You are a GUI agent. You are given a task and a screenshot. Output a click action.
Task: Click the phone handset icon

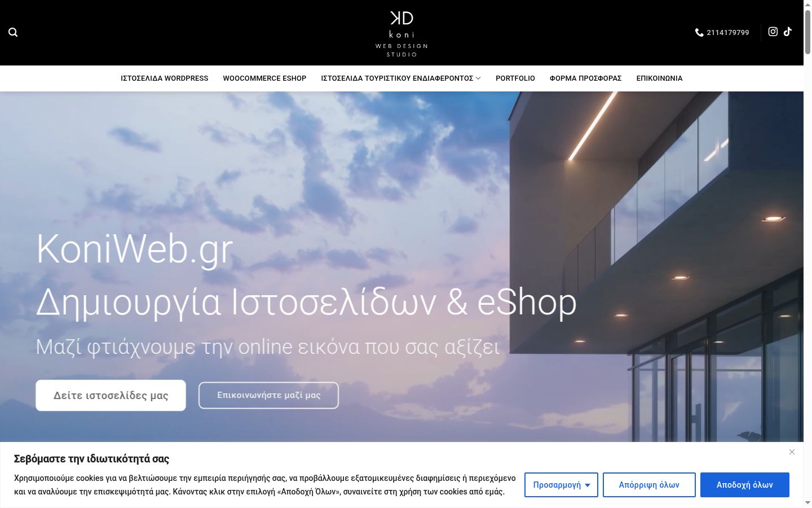699,33
